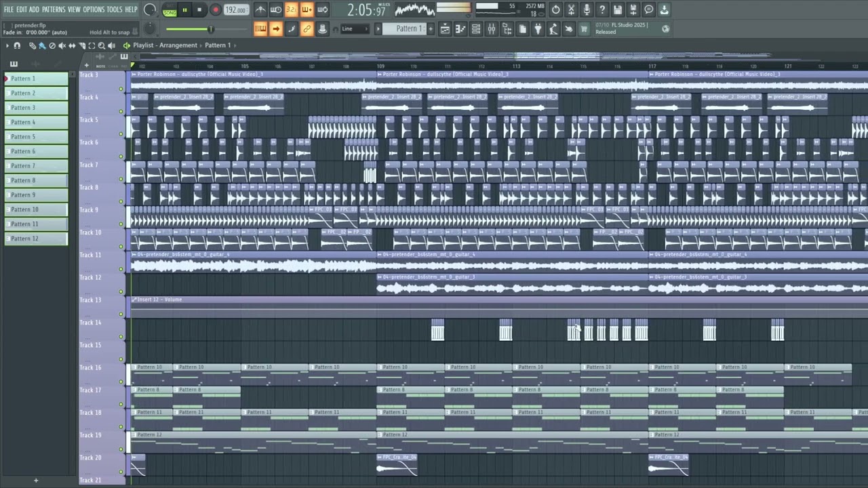Click the red record button
868x488 pixels.
click(x=216, y=9)
